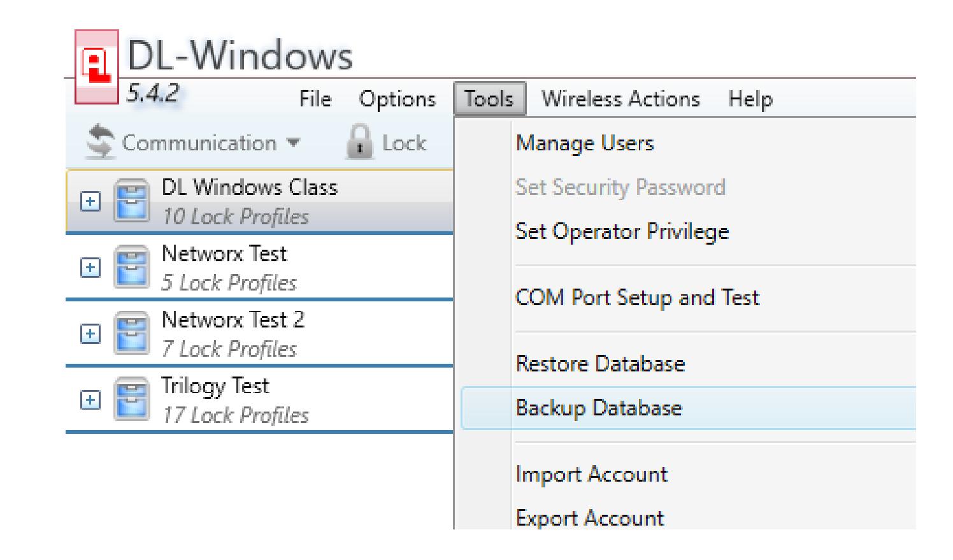Open the Wireless Actions menu

(620, 99)
